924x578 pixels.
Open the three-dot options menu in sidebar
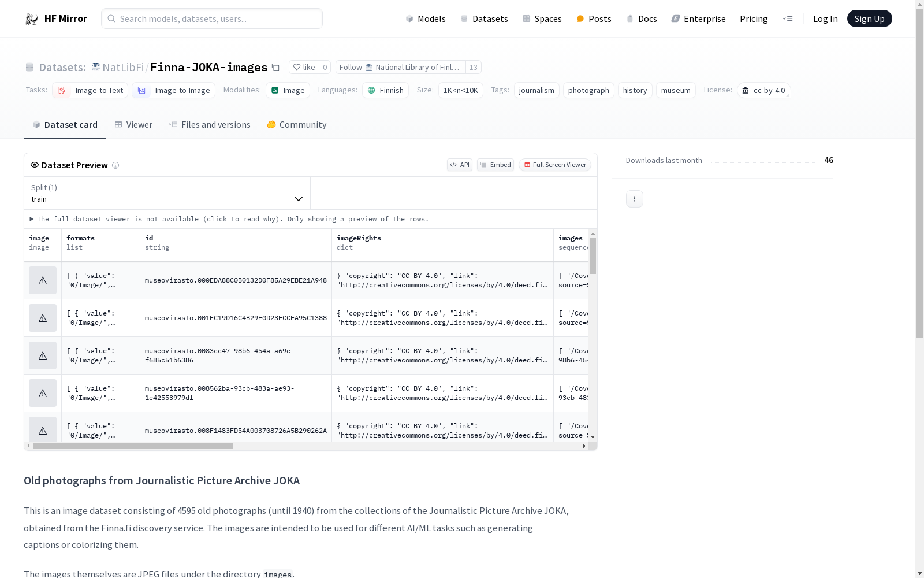pos(635,199)
